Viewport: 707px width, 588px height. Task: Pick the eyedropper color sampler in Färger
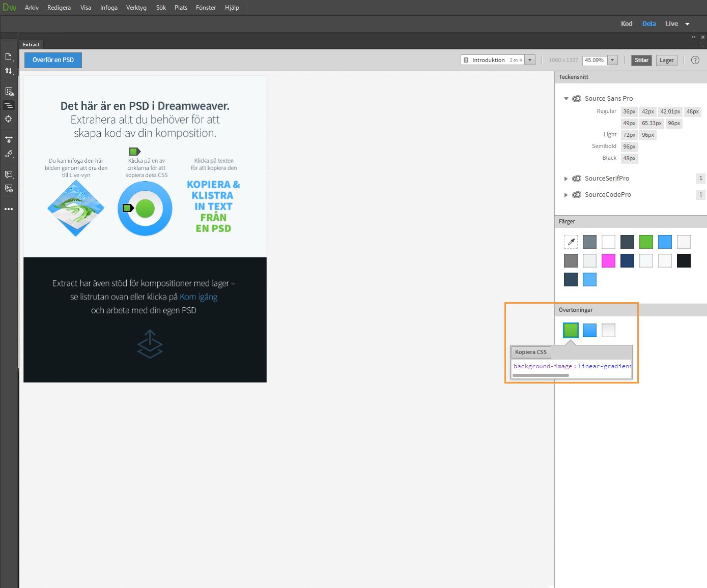[x=571, y=242]
